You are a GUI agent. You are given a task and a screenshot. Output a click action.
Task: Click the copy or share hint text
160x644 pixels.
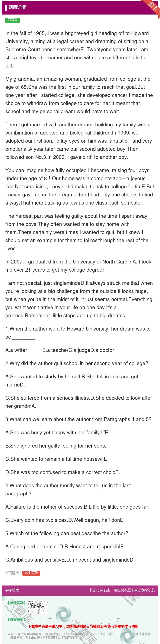point(122,590)
